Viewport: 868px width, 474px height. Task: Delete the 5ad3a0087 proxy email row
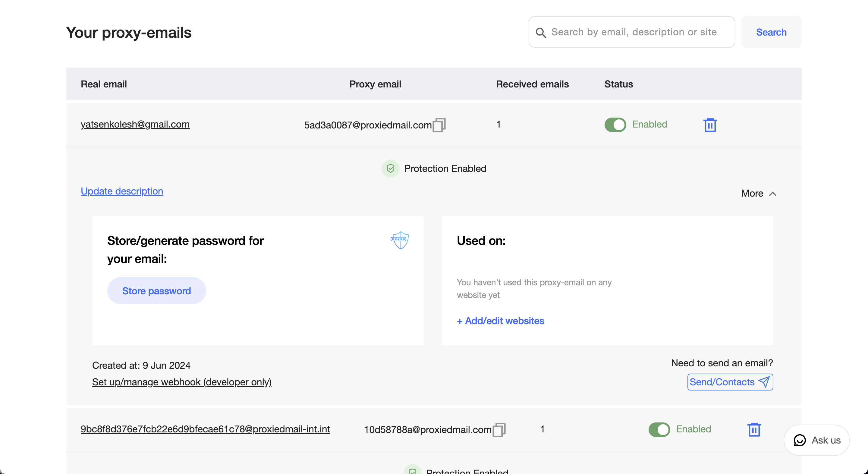[710, 125]
